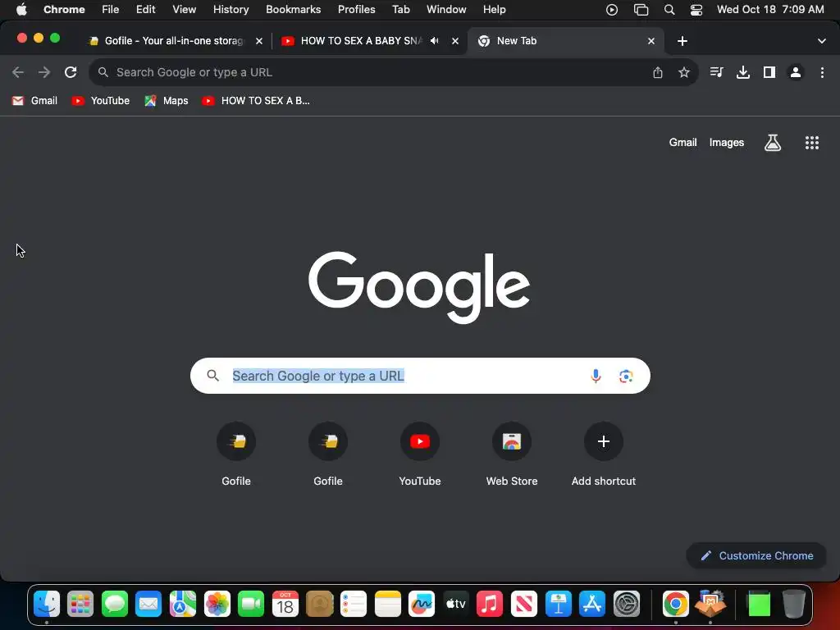Search by image with Google Lens icon
The width and height of the screenshot is (840, 630).
click(626, 376)
